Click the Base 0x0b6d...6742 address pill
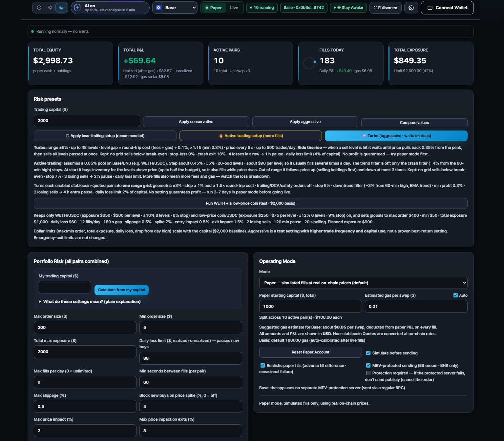 tap(304, 8)
